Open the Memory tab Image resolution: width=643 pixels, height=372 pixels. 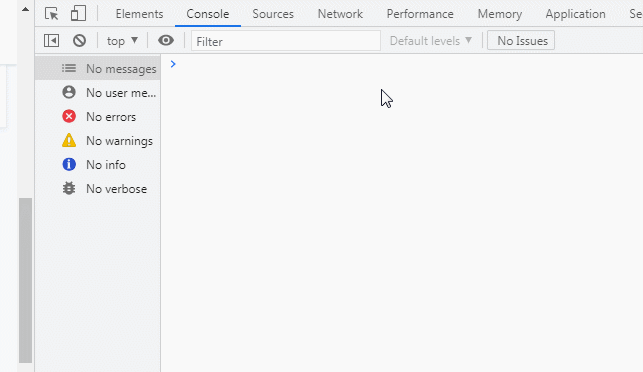click(x=499, y=14)
